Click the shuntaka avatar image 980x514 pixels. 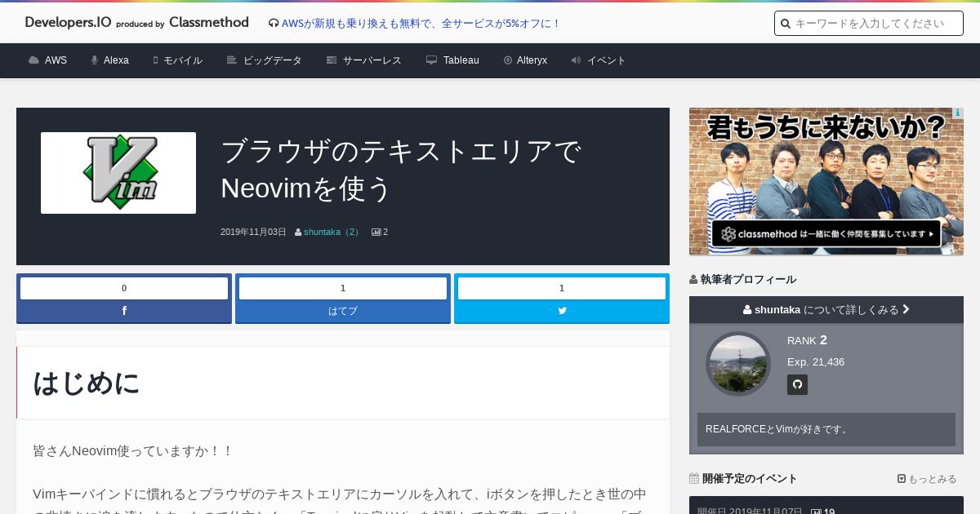(x=738, y=364)
